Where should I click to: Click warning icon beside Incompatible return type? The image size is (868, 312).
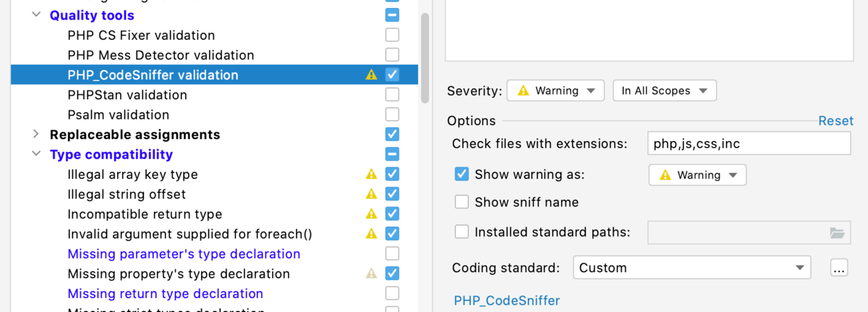372,214
